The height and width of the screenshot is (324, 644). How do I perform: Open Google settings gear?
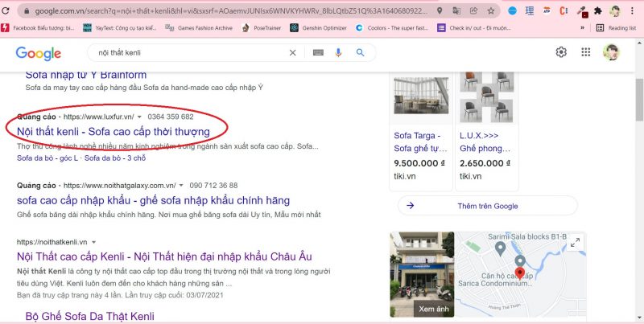(x=561, y=52)
